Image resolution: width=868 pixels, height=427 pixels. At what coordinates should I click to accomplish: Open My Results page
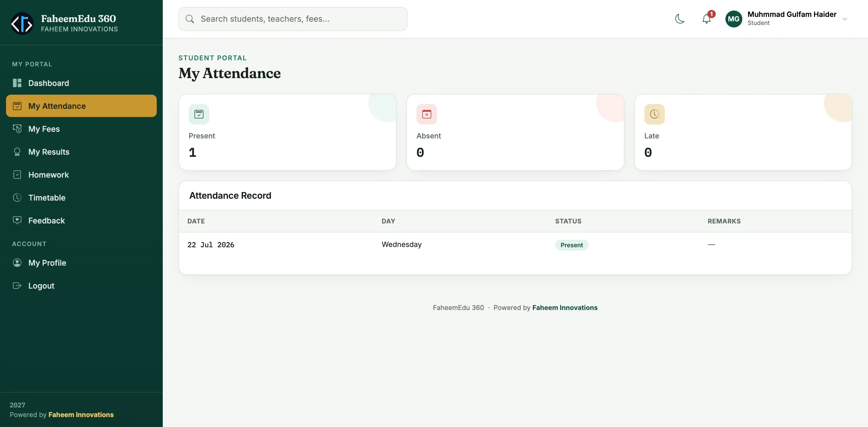coord(81,152)
